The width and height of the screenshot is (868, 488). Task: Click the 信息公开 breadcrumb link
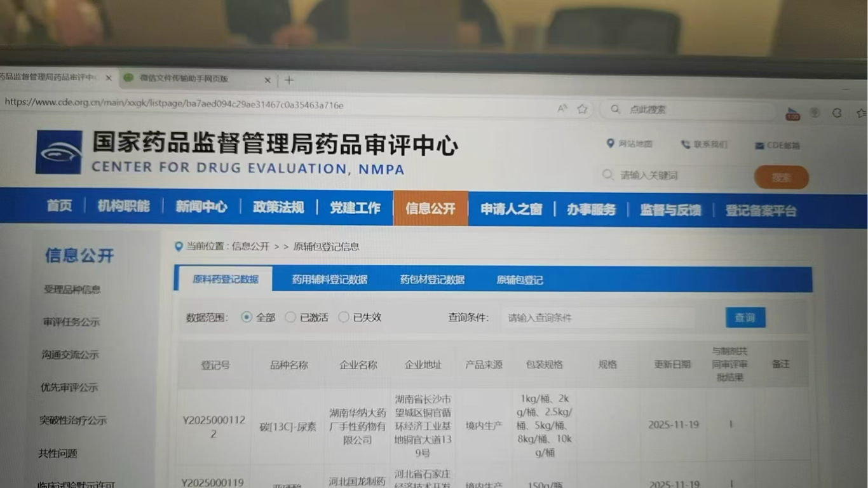coord(250,247)
